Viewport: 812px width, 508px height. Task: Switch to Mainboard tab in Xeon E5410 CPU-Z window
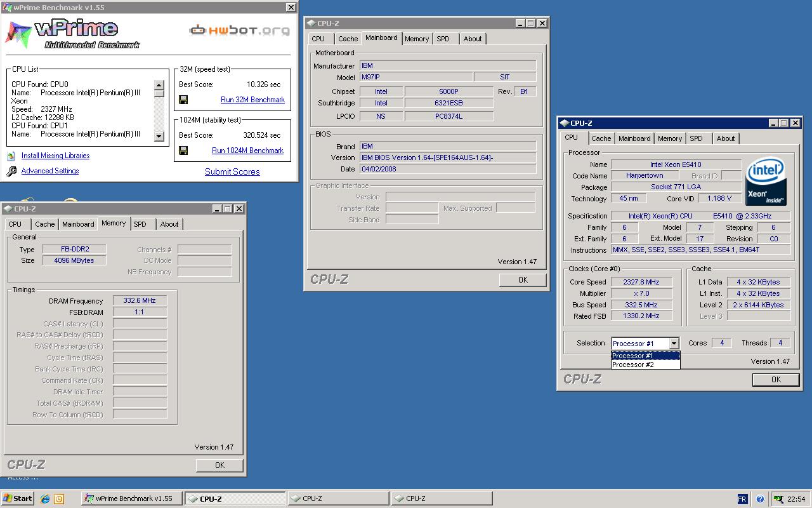tap(634, 138)
